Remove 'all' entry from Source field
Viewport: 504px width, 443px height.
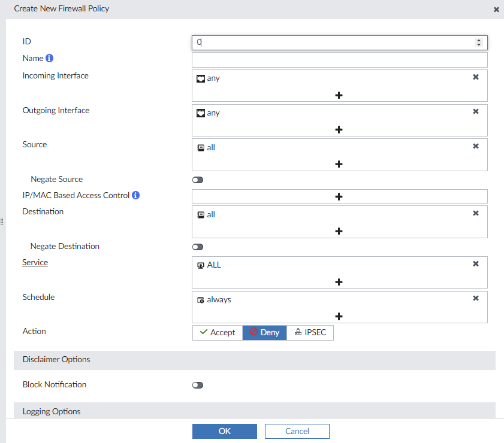tap(476, 146)
